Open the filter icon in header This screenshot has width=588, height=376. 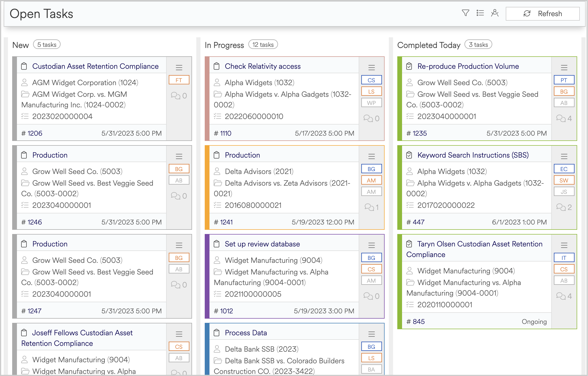point(466,13)
